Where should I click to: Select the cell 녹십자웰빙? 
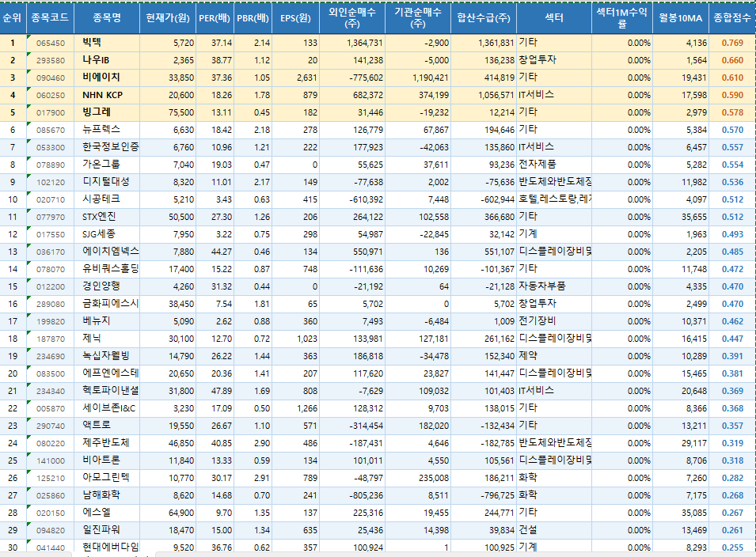tap(107, 356)
